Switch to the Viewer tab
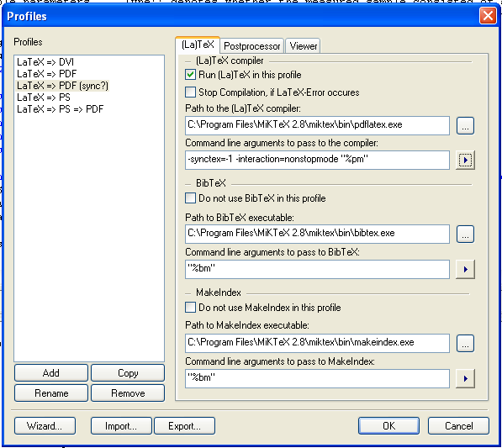This screenshot has height=448, width=502. [x=304, y=46]
